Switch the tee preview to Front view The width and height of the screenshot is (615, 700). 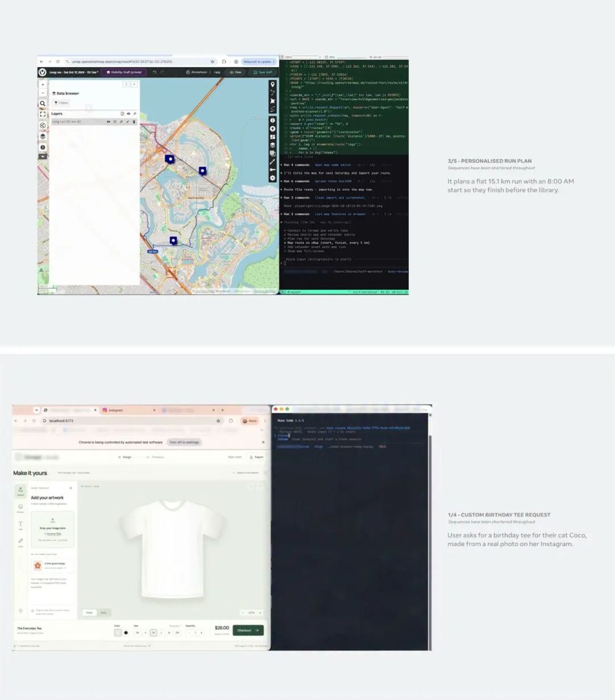tap(89, 613)
